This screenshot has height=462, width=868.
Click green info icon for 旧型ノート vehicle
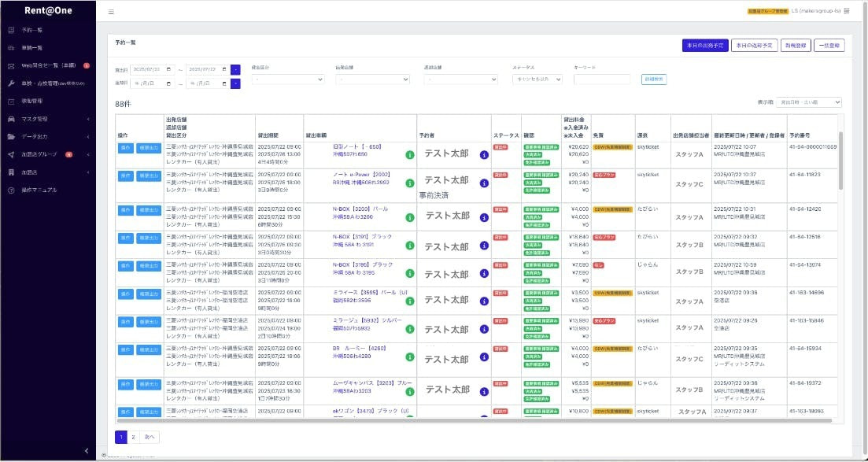[409, 155]
